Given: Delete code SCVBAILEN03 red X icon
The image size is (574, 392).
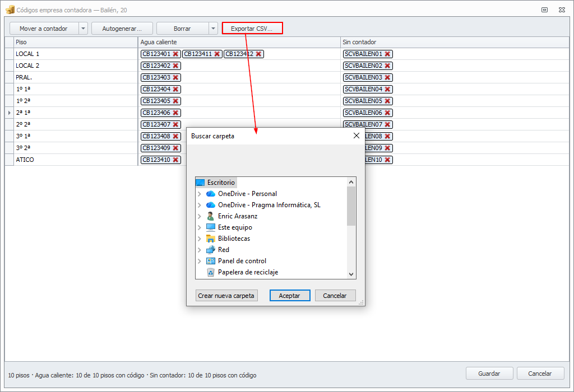Looking at the screenshot, I should (387, 77).
